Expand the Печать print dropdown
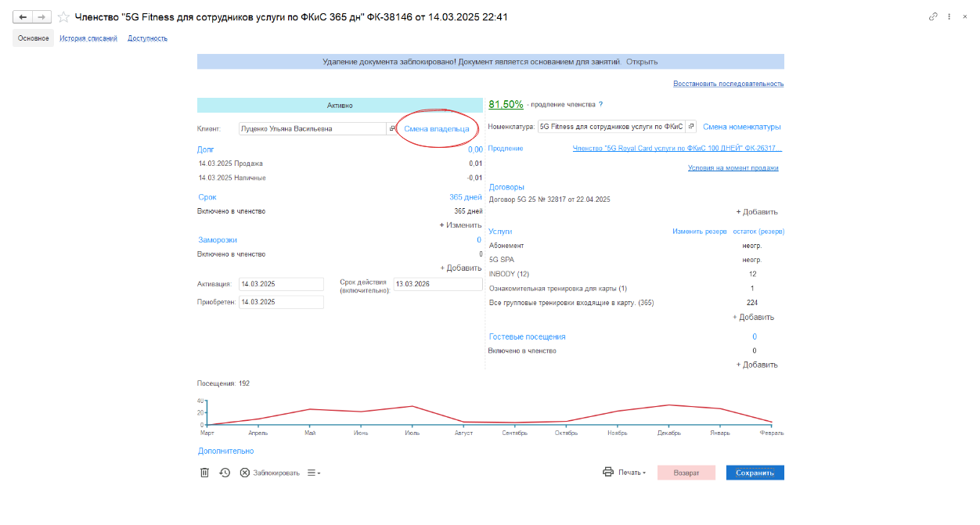Viewport: 980px width, 525px height. [625, 473]
